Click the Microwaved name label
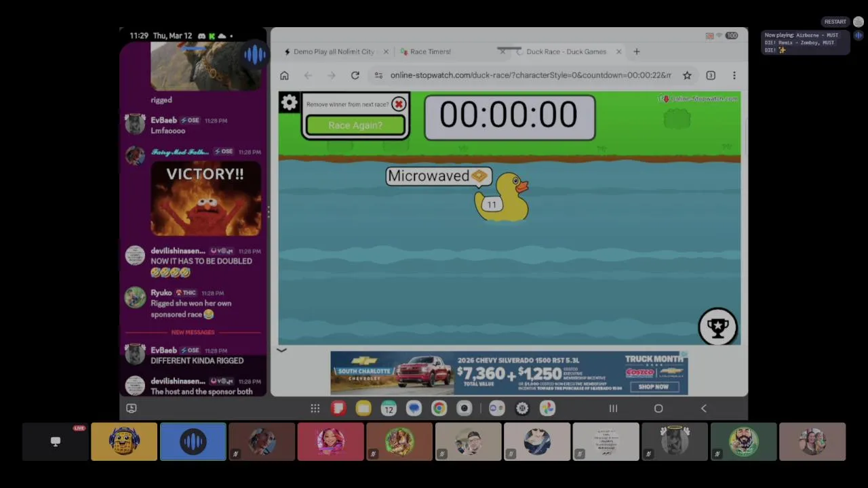The width and height of the screenshot is (868, 488). point(439,176)
